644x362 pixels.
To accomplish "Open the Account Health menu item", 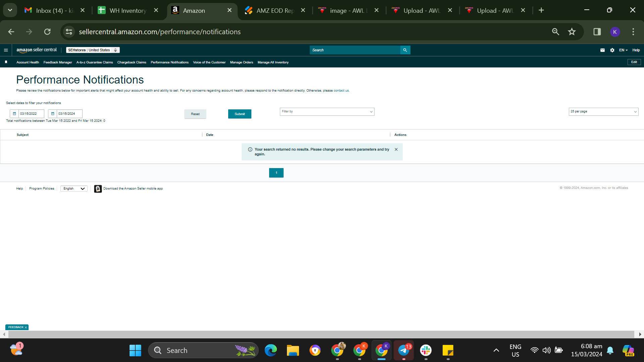I will (x=28, y=62).
